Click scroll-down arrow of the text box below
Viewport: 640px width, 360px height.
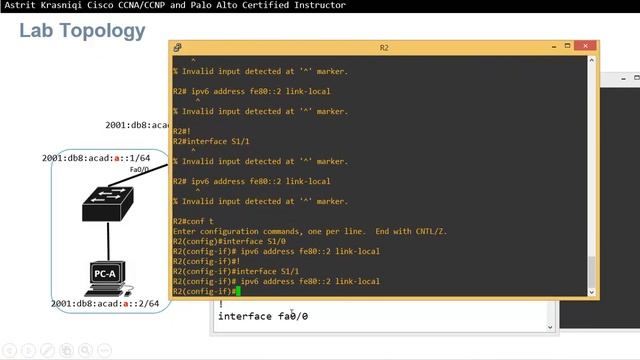tap(550, 327)
